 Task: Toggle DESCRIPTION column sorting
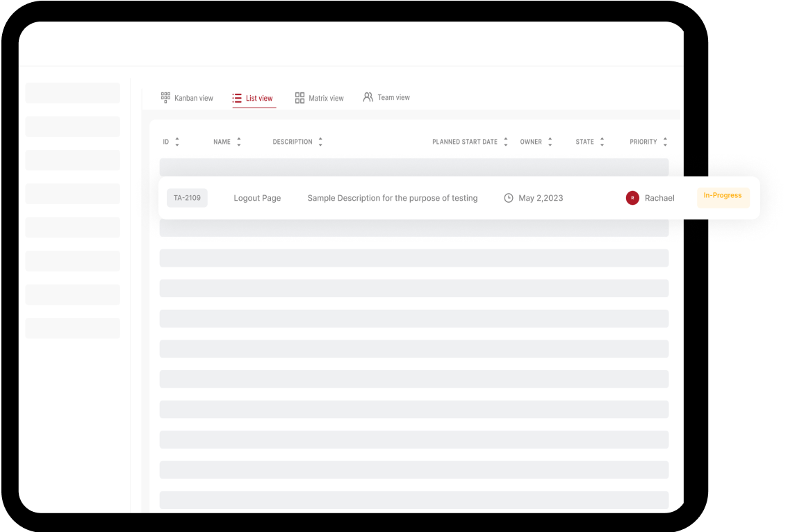tap(320, 141)
